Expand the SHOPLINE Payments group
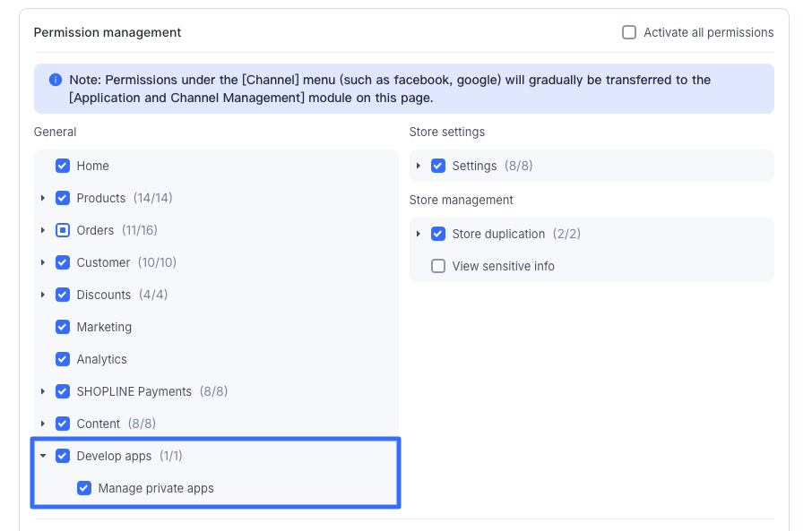This screenshot has width=812, height=531. pyautogui.click(x=43, y=391)
